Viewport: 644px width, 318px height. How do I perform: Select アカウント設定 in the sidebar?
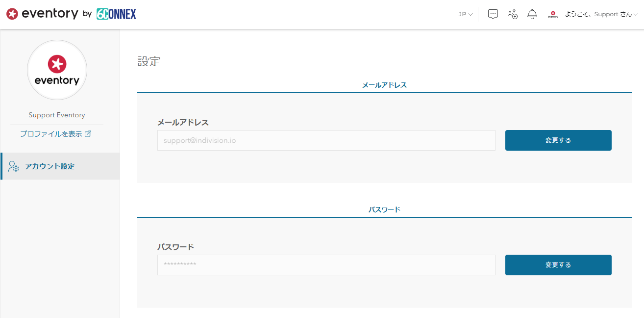[60, 166]
